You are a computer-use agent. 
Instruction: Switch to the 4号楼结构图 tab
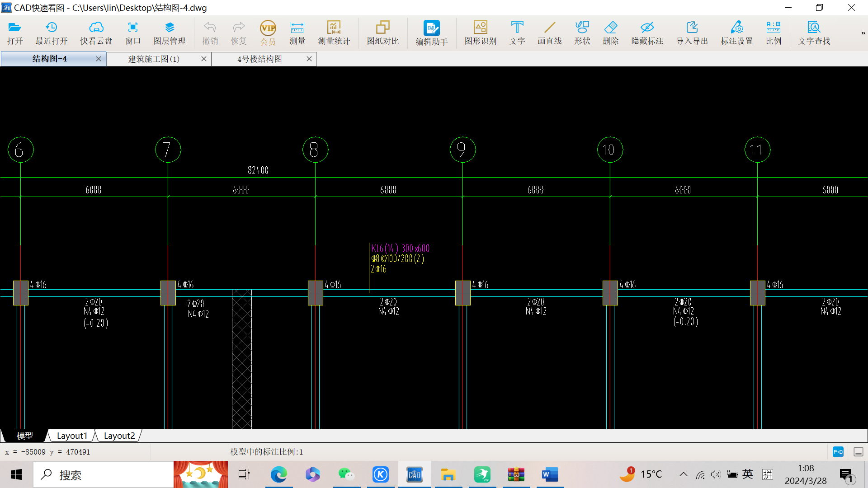(259, 59)
